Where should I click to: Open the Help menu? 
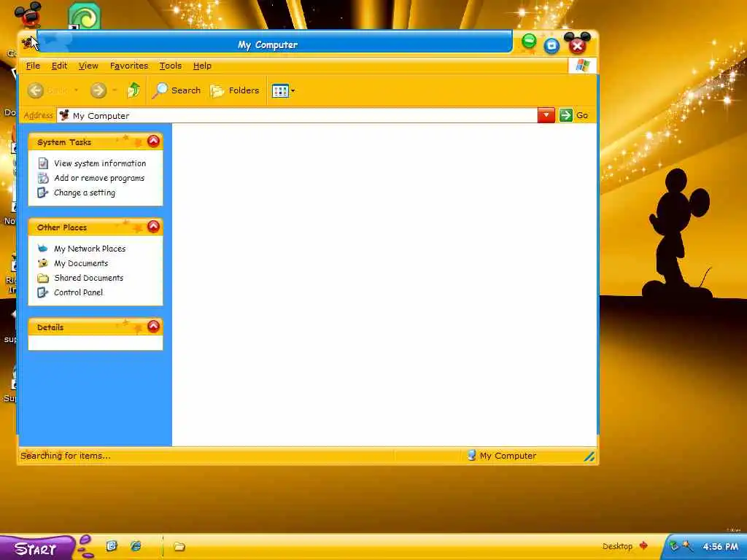tap(202, 66)
